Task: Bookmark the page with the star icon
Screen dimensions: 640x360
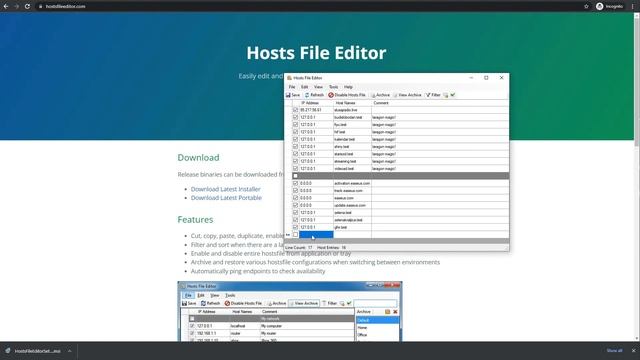Action: (587, 6)
